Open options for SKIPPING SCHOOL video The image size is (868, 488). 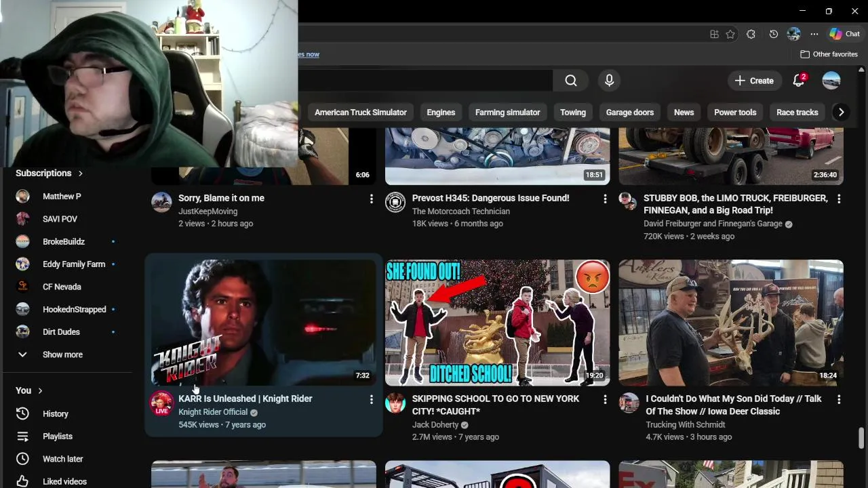605,399
